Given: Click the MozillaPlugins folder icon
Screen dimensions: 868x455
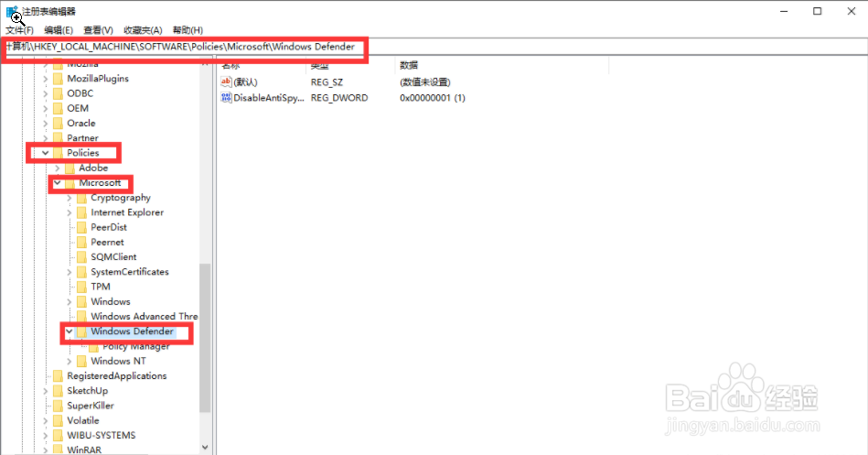Looking at the screenshot, I should (x=58, y=79).
